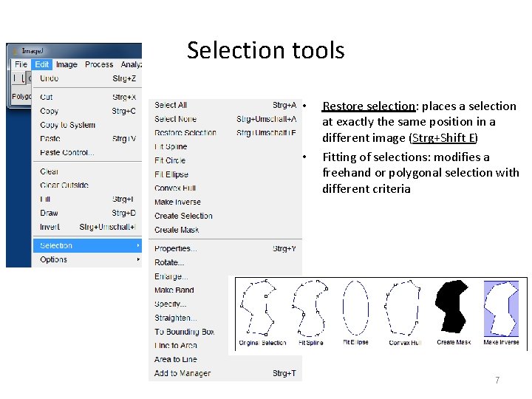Choose Undo from Edit menu
The height and width of the screenshot is (399, 532).
(87, 78)
